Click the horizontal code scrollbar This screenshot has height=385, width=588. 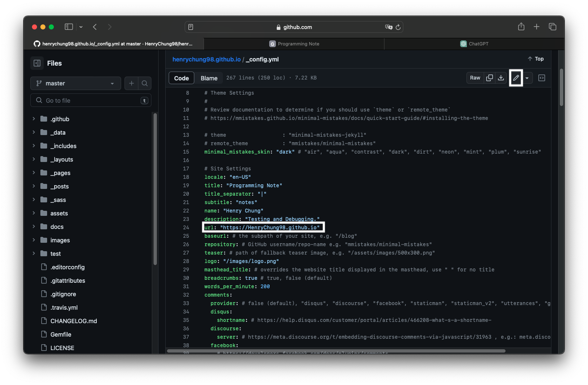coord(336,350)
